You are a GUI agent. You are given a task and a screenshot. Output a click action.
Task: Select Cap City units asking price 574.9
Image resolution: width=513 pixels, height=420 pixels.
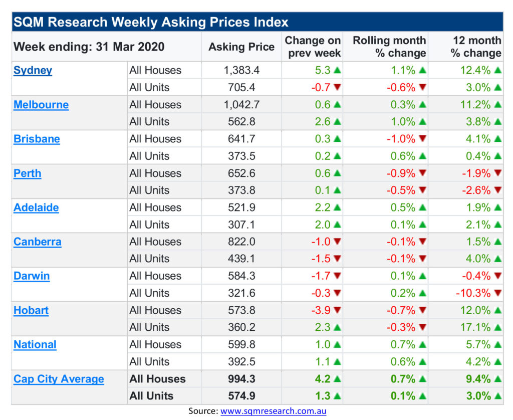tap(241, 396)
